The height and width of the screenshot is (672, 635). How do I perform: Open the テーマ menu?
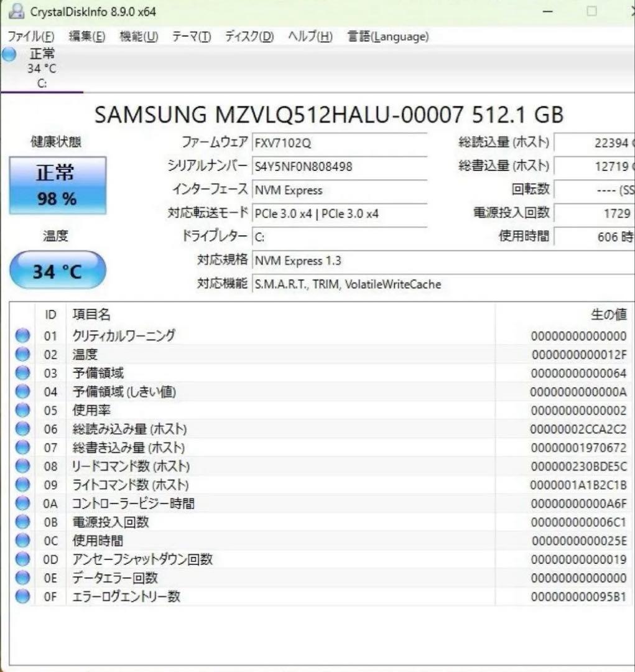[x=190, y=37]
